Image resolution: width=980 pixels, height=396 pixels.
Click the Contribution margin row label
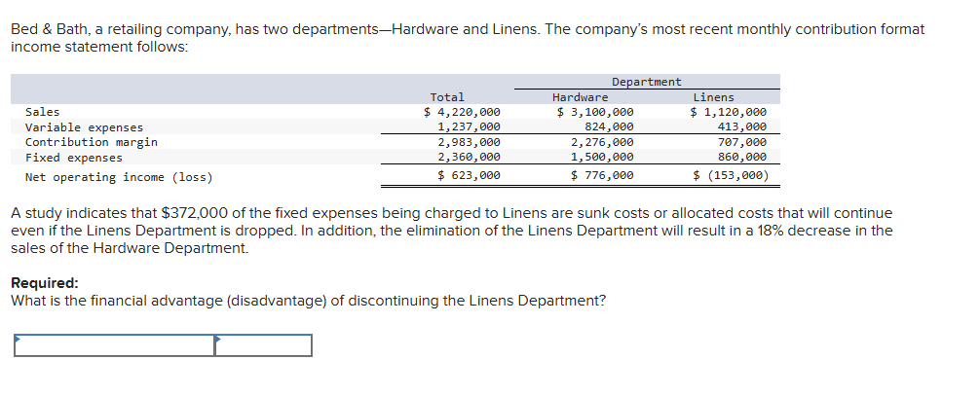[92, 142]
